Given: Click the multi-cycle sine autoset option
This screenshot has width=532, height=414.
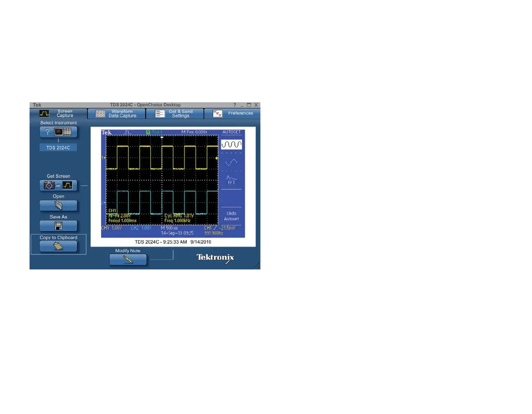Looking at the screenshot, I should click(232, 145).
